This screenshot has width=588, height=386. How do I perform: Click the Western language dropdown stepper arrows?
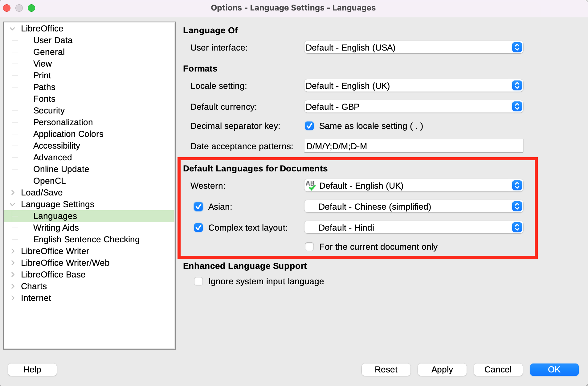(x=517, y=185)
